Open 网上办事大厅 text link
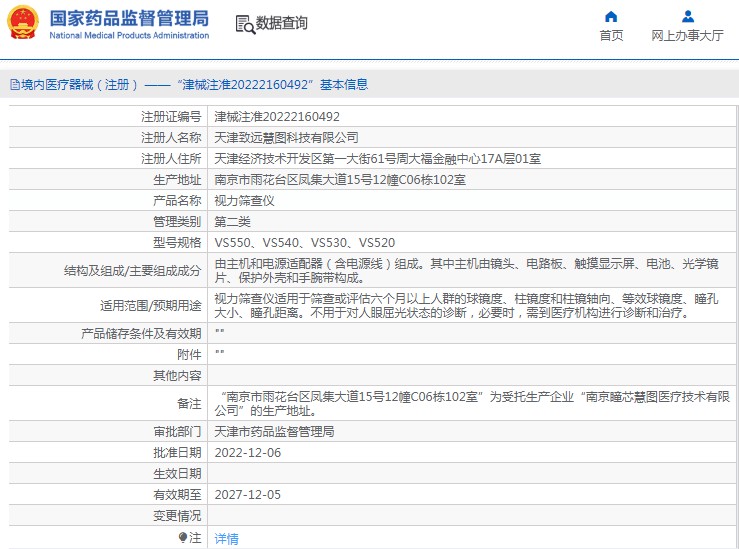 pos(687,35)
